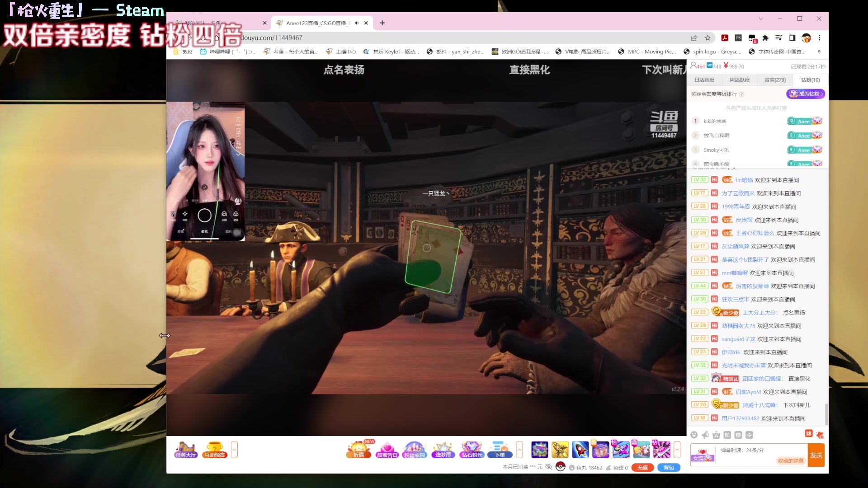Click the 祈福 blessing icon
Viewport: 868px width, 488px height.
pos(359,450)
